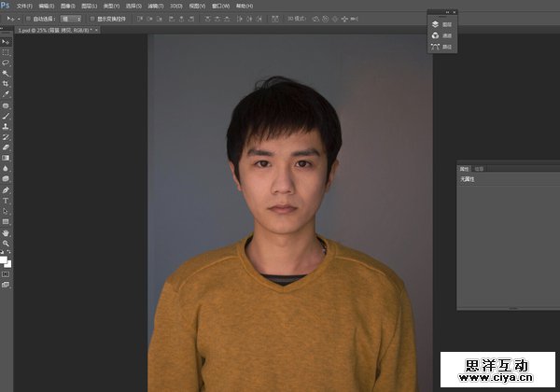
Task: Expand the Move tool preset picker arrow
Action: (18, 18)
